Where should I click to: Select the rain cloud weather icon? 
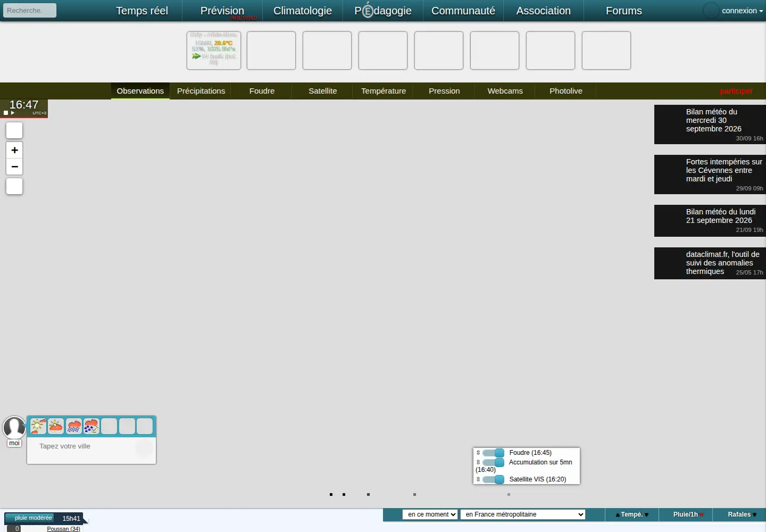click(74, 426)
